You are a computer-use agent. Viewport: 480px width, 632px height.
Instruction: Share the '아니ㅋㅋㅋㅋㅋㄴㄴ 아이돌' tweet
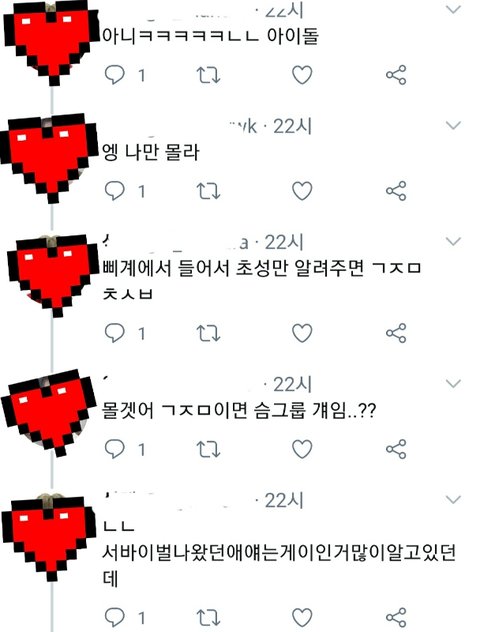396,75
